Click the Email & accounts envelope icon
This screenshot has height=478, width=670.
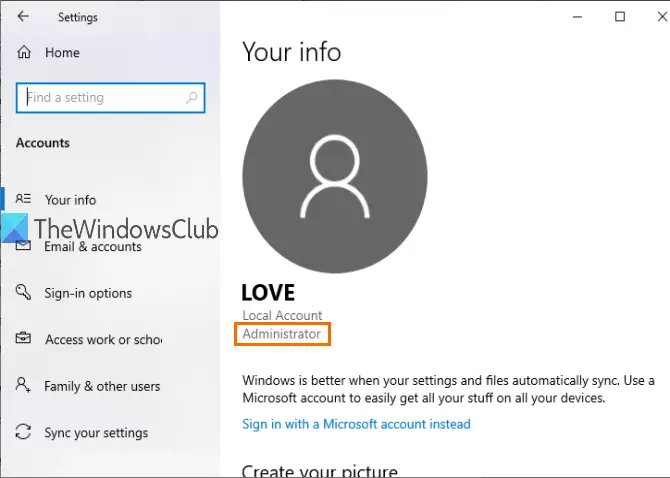pos(23,246)
